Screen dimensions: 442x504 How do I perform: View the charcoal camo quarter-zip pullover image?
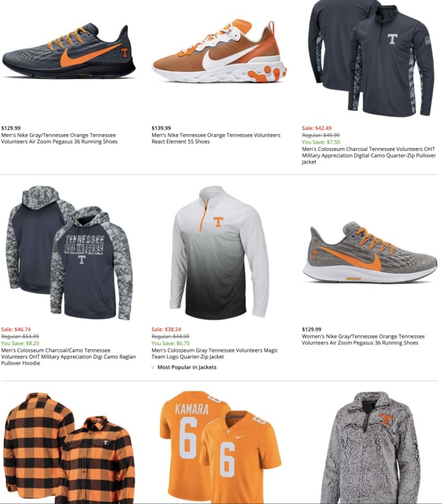click(370, 58)
